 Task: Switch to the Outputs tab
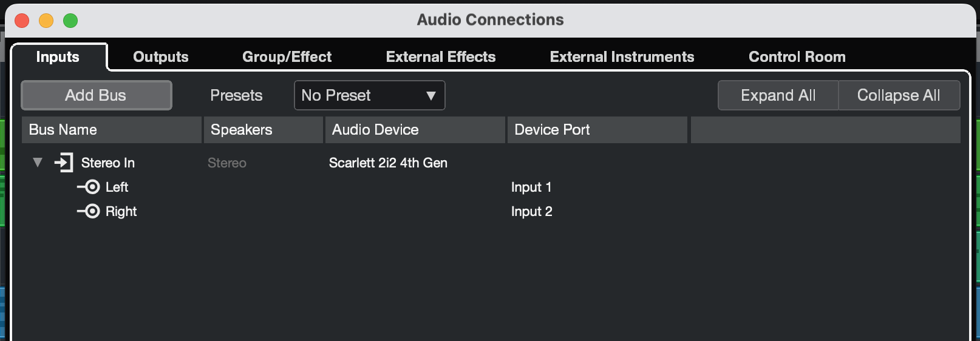(161, 57)
